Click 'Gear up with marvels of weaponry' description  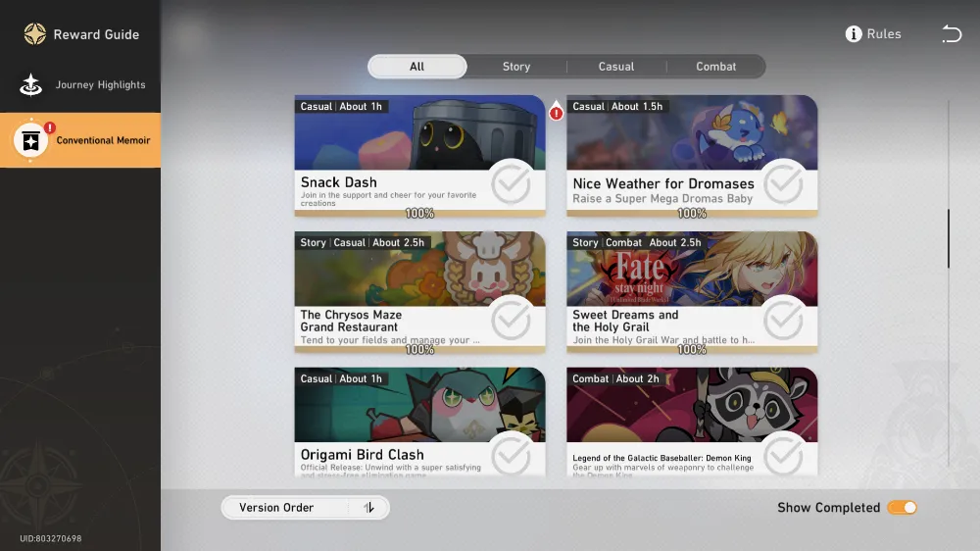(663, 471)
